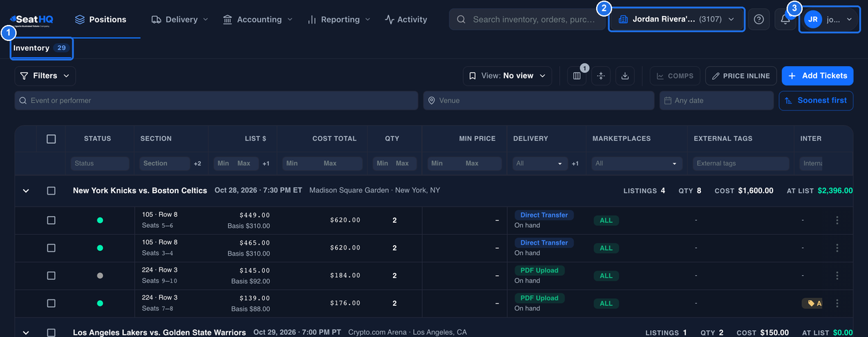Click gray status dot for Seats 9–10
The width and height of the screenshot is (868, 337).
click(100, 276)
